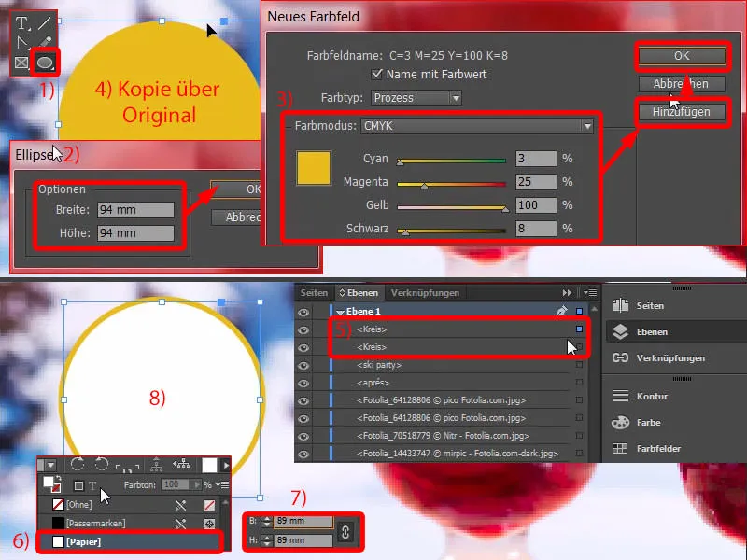Click the white fill box in the control strip
747x560 pixels.
point(209,465)
